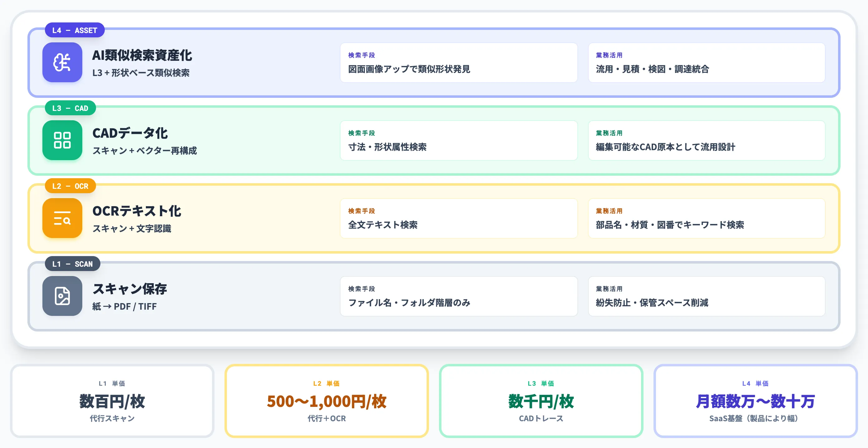Click the 業務活用 label in the L4 row
The width and height of the screenshot is (868, 448).
(x=609, y=55)
